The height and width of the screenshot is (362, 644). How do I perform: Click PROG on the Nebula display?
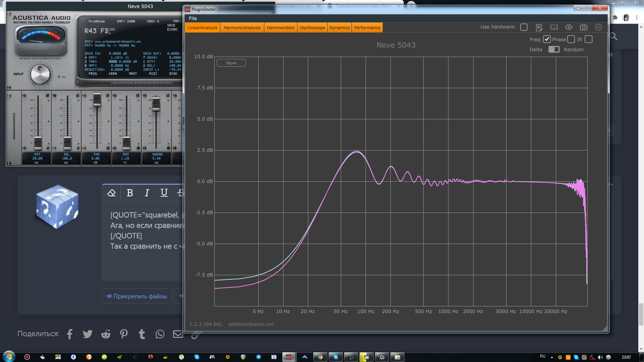93,74
